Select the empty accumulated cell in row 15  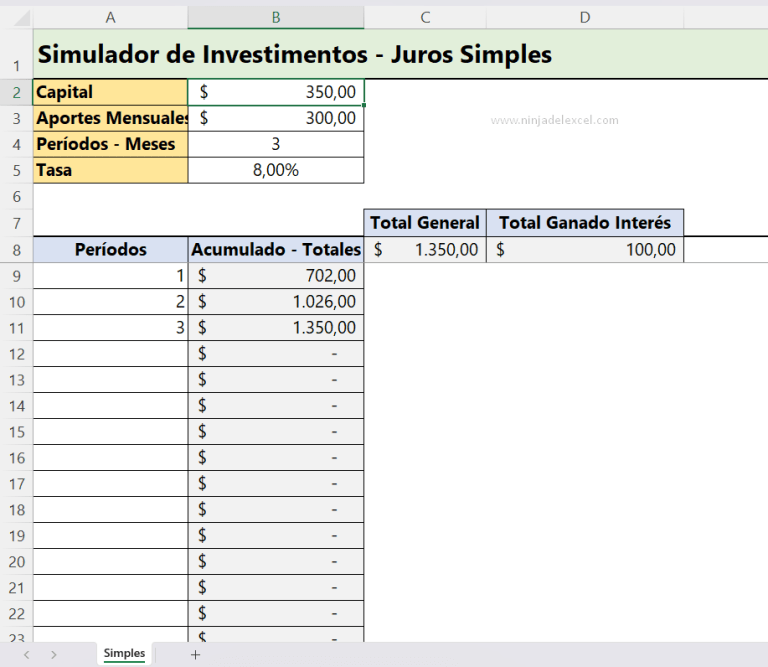coord(276,431)
